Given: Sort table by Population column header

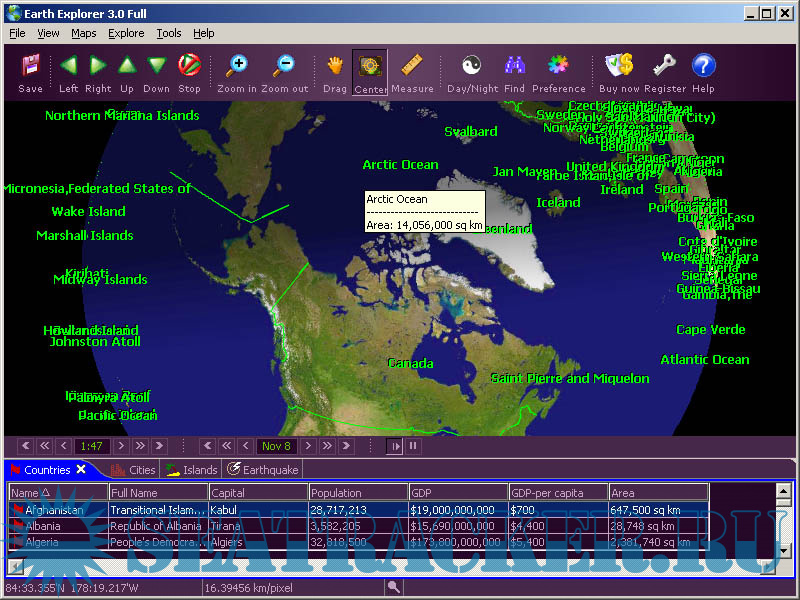Looking at the screenshot, I should 357,492.
